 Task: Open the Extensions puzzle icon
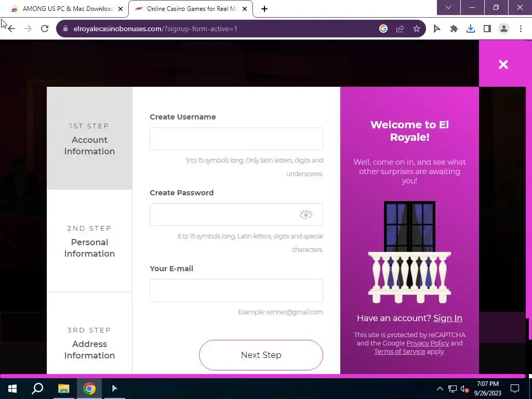454,29
